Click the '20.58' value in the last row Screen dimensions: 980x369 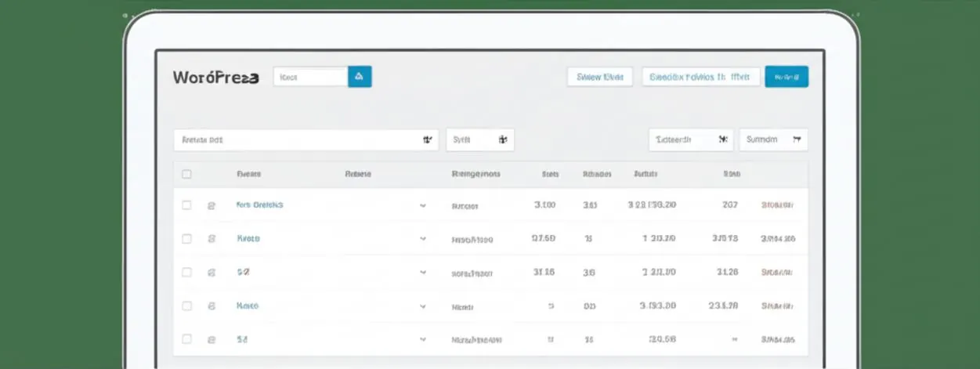[x=663, y=339]
